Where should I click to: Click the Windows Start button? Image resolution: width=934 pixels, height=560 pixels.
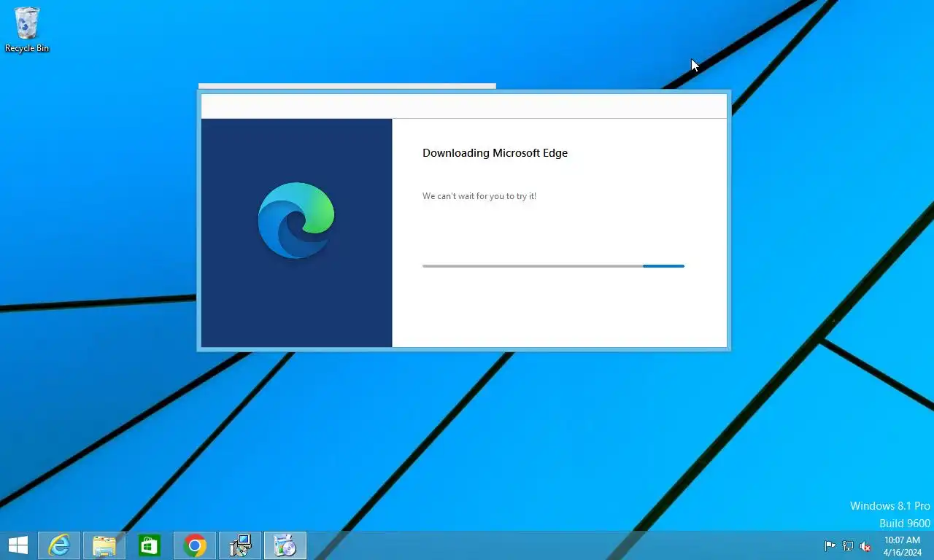(x=18, y=545)
